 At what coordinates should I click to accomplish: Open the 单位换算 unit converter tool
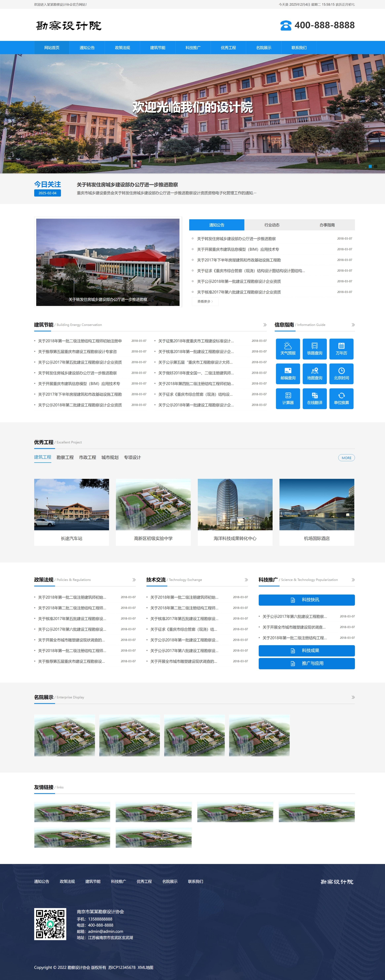(341, 398)
